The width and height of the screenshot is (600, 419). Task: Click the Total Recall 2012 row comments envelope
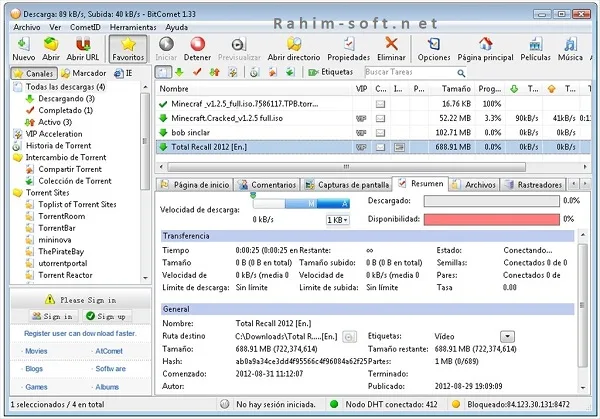380,147
